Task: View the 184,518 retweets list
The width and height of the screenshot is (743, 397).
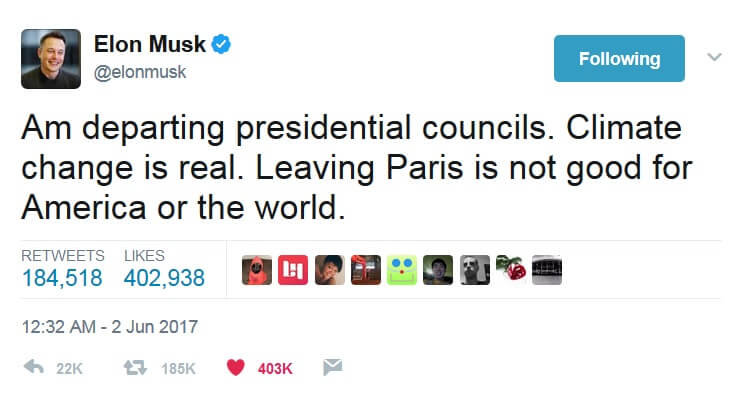Action: [x=62, y=277]
